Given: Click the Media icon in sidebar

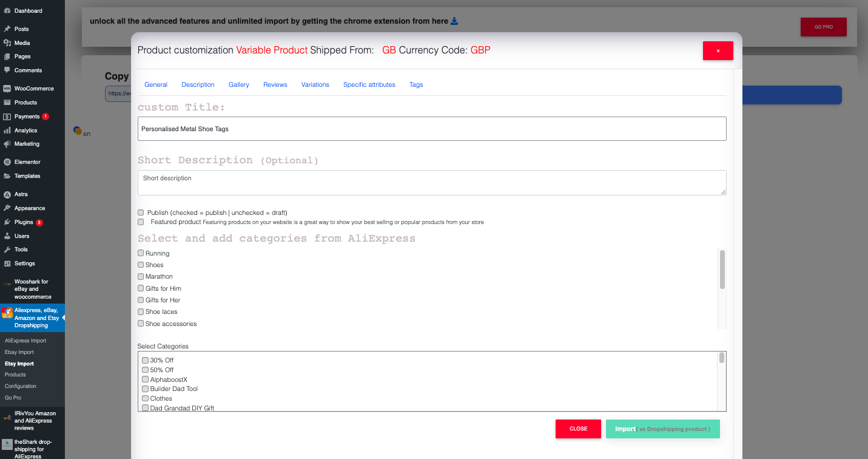Looking at the screenshot, I should point(7,43).
